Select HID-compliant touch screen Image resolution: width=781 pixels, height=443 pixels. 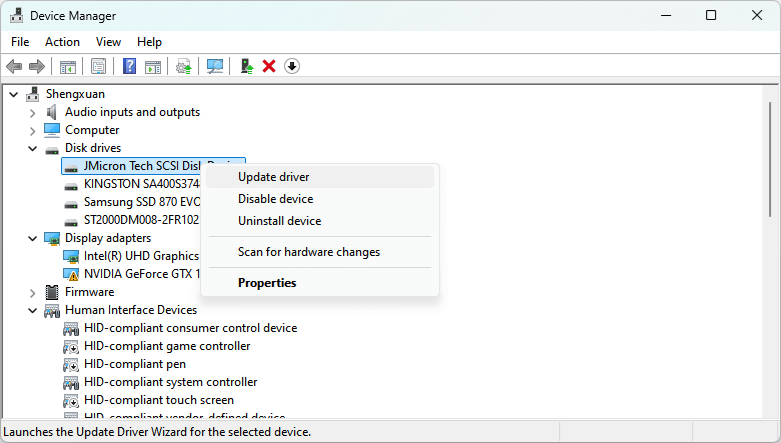tap(158, 400)
